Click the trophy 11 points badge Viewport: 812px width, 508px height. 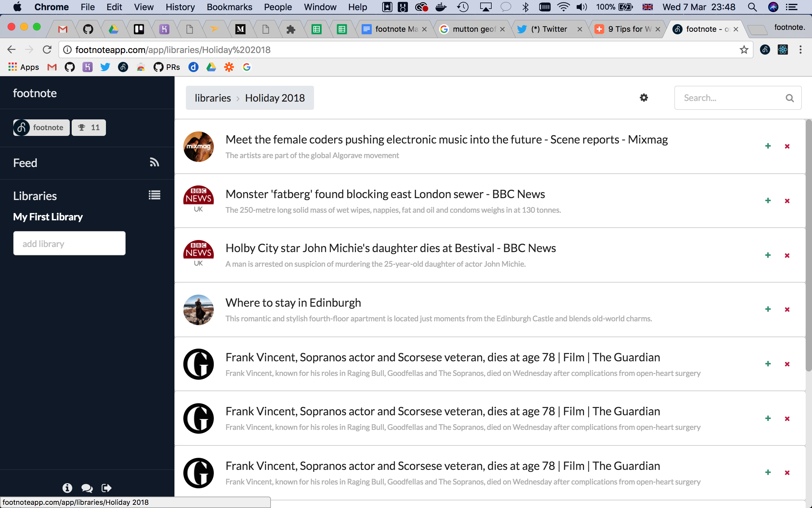click(x=88, y=128)
